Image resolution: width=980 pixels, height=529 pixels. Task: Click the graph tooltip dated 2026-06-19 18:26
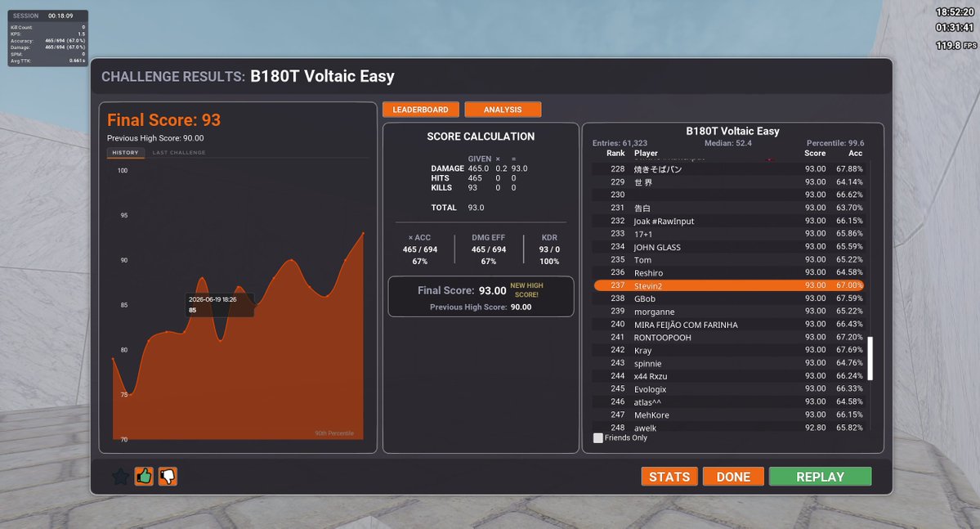click(219, 304)
